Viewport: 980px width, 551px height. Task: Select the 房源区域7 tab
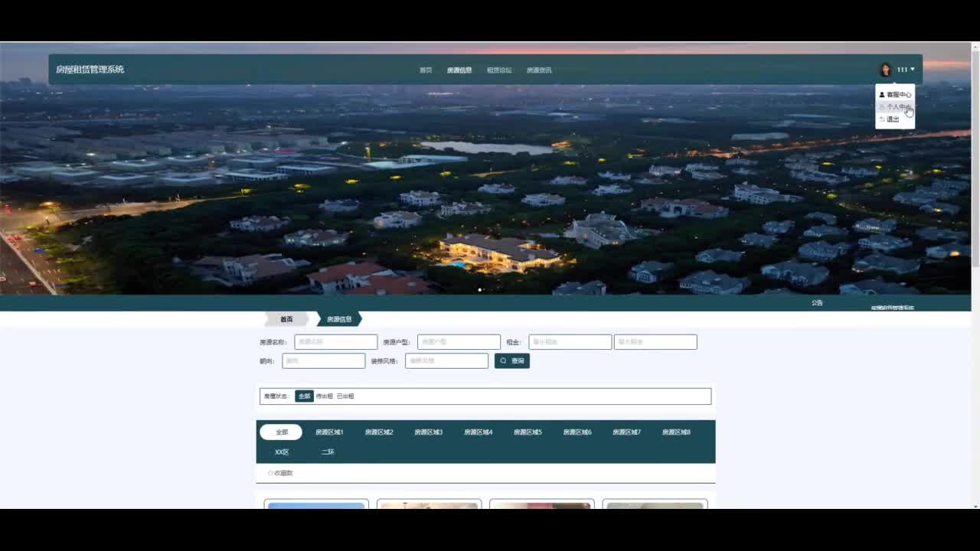(626, 432)
